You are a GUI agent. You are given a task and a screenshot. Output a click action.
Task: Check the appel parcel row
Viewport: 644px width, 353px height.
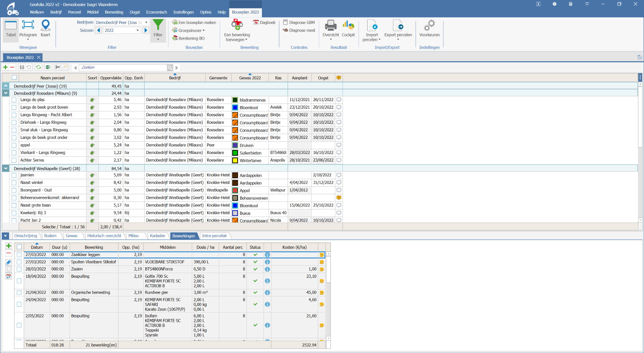point(14,145)
